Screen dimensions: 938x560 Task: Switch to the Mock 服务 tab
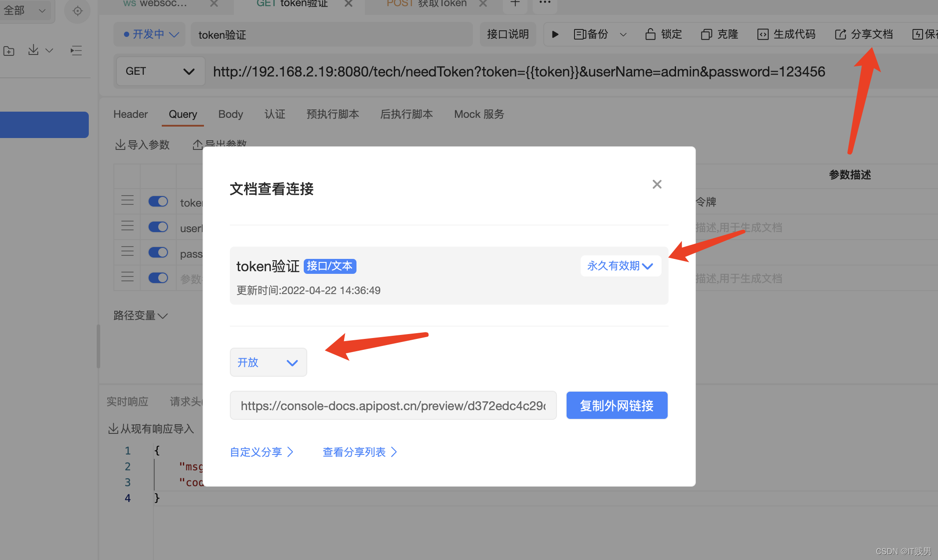click(x=479, y=114)
